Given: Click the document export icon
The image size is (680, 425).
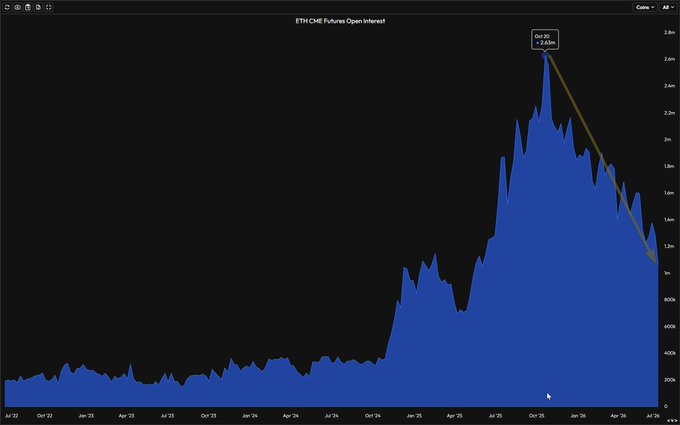Looking at the screenshot, I should pyautogui.click(x=38, y=7).
